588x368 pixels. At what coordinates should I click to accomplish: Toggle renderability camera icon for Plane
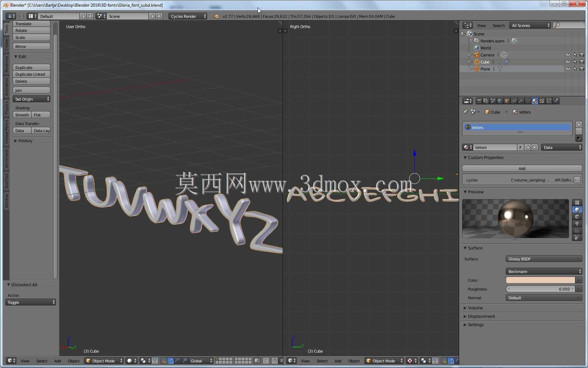point(582,69)
